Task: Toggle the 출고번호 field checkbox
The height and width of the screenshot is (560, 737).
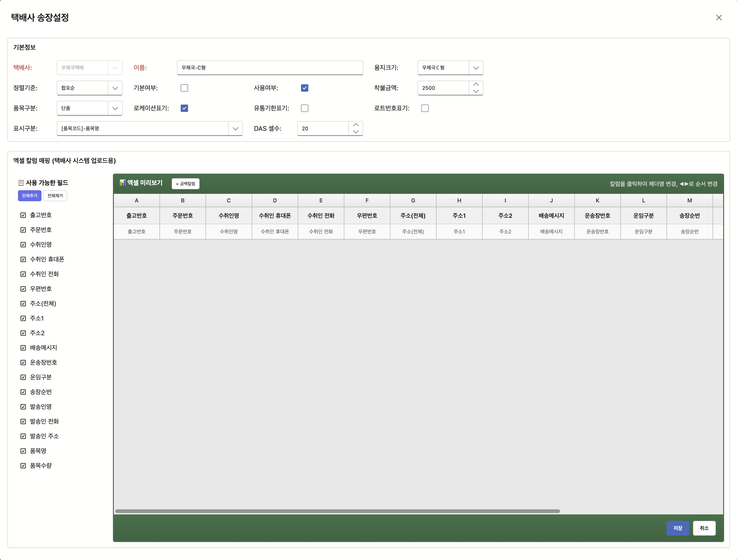Action: [x=23, y=215]
